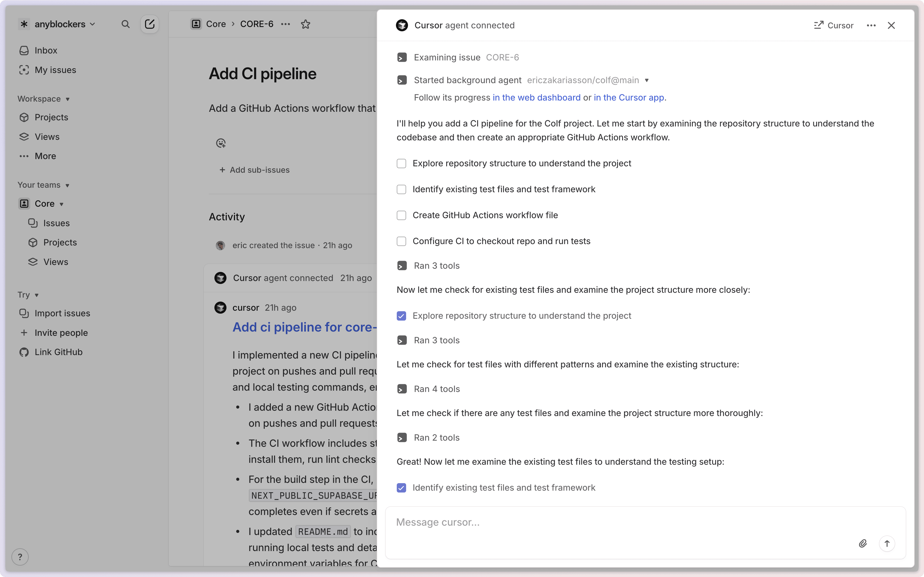Screen dimensions: 924x577
Task: Click the Examining issue terminal icon
Action: [x=402, y=58]
